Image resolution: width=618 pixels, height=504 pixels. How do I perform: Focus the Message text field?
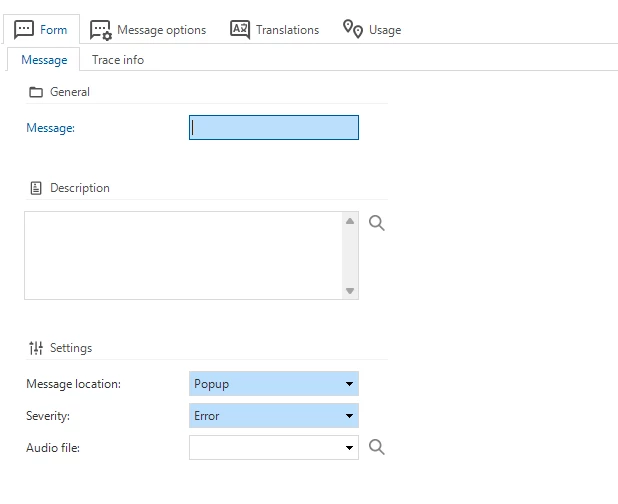tap(273, 128)
